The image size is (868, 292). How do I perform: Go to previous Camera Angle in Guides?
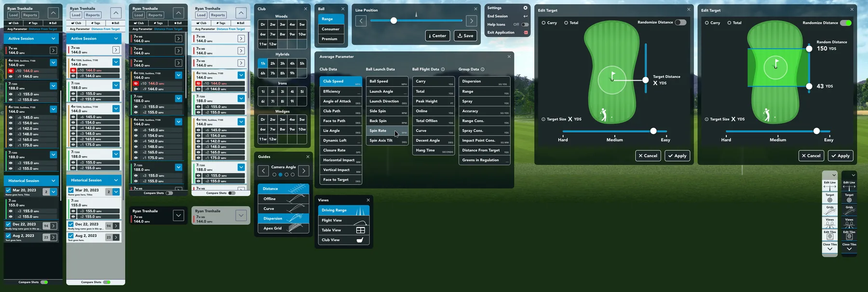coord(263,171)
